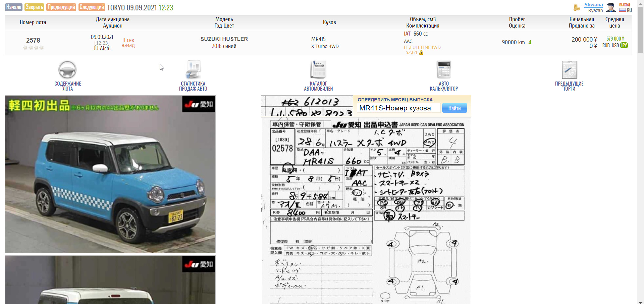Focus the MR41S body number input field
The height and width of the screenshot is (304, 644).
click(x=398, y=108)
